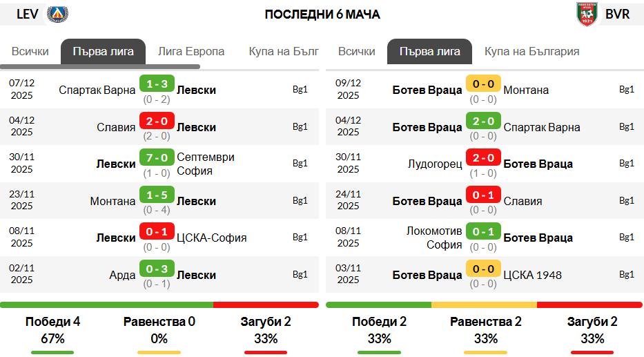The height and width of the screenshot is (357, 644).
Task: Open Спартак Варна team link in first row
Action: 97,90
